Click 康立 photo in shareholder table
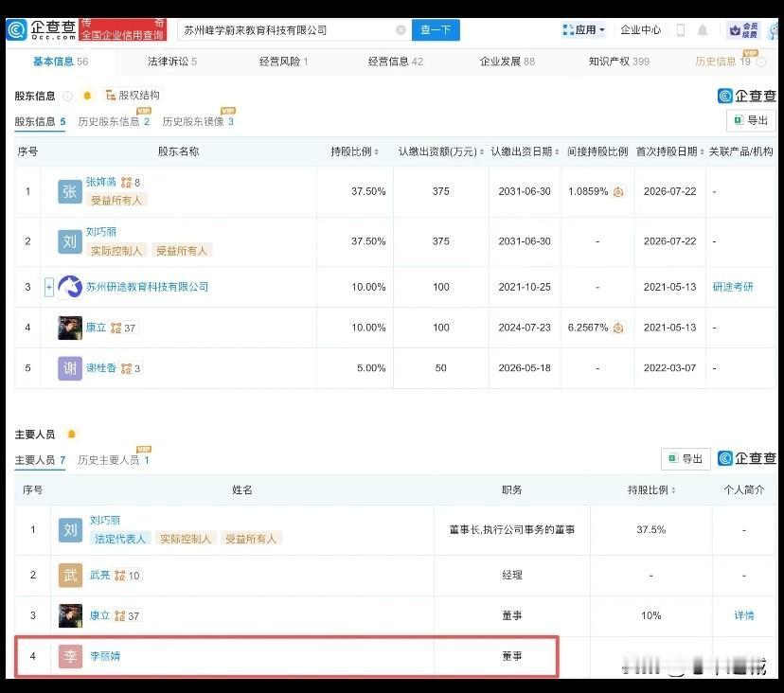784x693 pixels. coord(70,328)
